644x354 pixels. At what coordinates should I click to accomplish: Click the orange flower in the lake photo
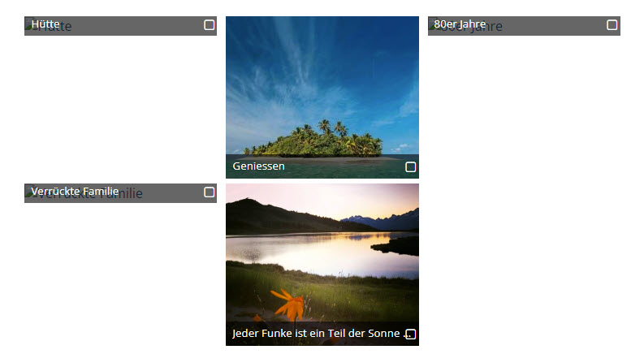tap(289, 305)
